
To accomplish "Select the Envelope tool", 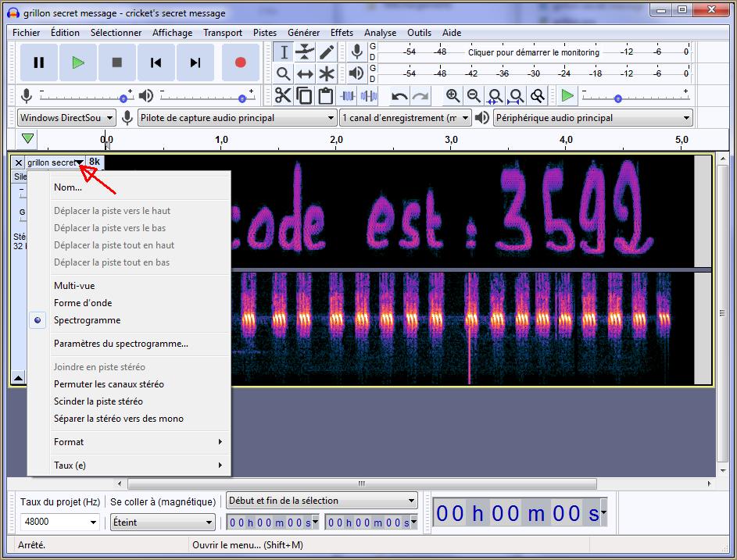I will [x=305, y=52].
